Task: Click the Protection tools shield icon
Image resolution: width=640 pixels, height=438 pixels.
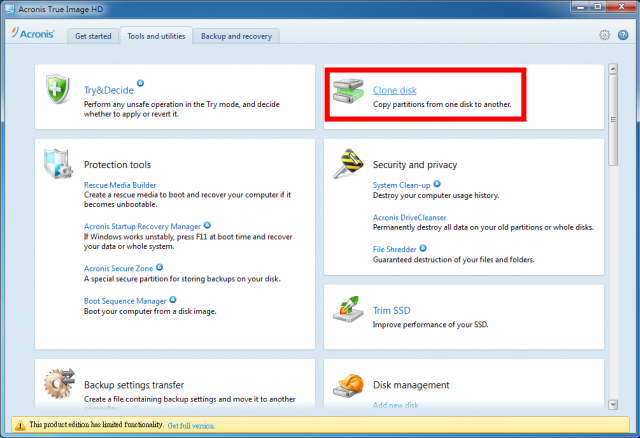Action: [58, 164]
